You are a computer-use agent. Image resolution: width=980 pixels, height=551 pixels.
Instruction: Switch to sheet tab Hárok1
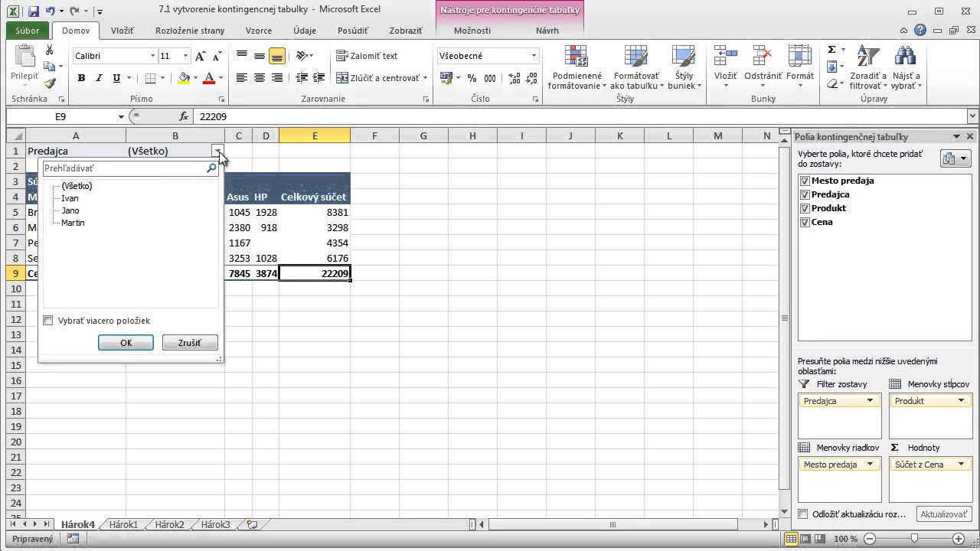[123, 525]
